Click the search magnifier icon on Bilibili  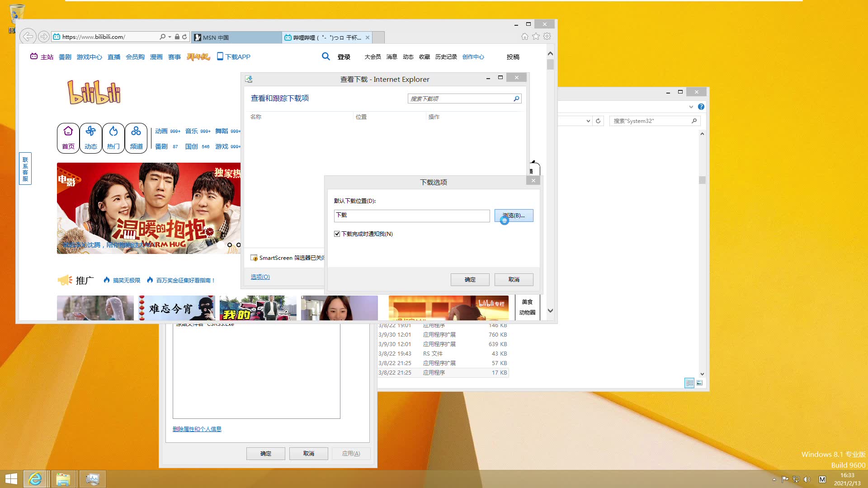tap(325, 56)
